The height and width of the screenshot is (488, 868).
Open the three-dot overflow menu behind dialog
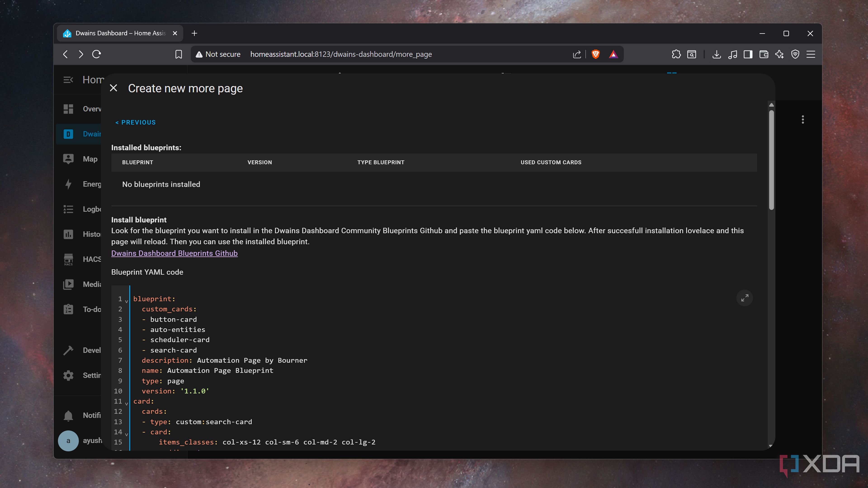point(803,120)
